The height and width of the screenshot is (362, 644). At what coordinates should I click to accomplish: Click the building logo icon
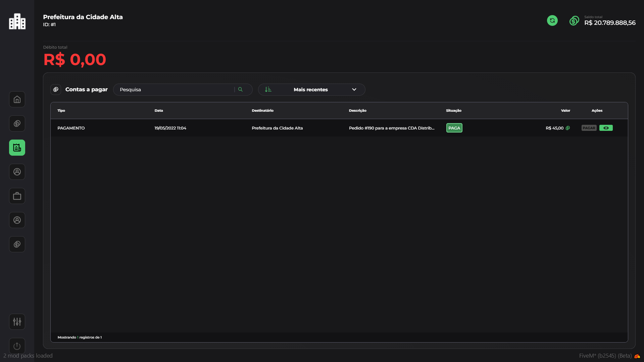pos(17,21)
